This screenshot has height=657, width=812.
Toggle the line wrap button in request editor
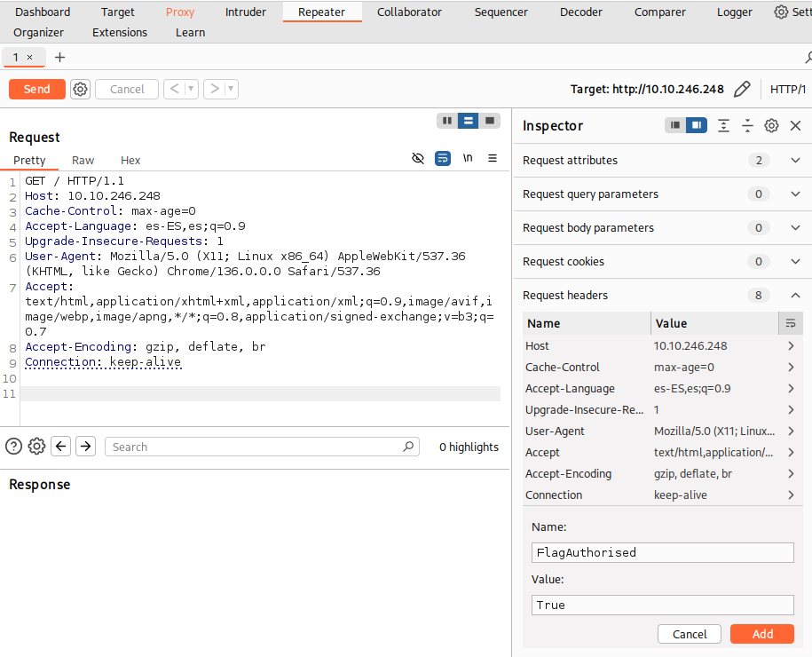pyautogui.click(x=442, y=158)
